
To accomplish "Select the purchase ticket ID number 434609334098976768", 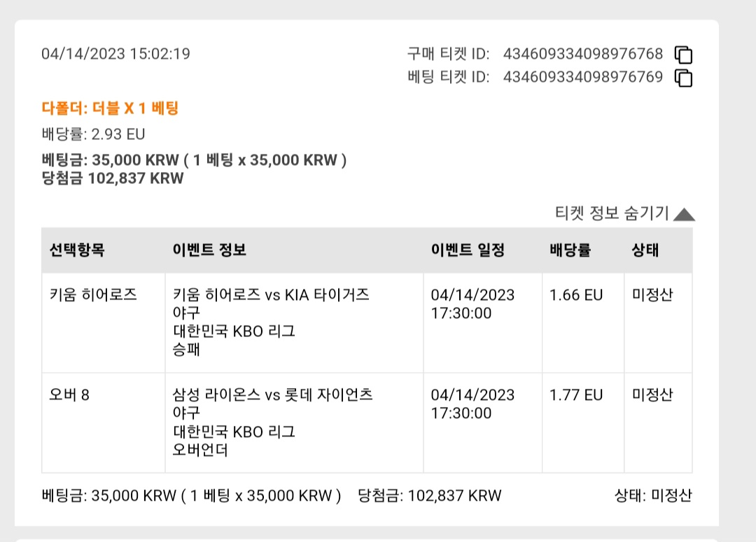I will point(583,53).
